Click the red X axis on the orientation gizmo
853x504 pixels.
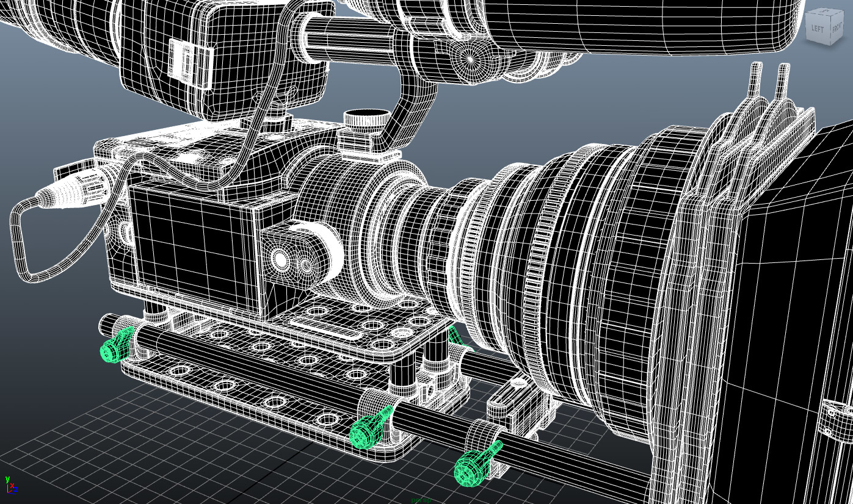tap(12, 486)
